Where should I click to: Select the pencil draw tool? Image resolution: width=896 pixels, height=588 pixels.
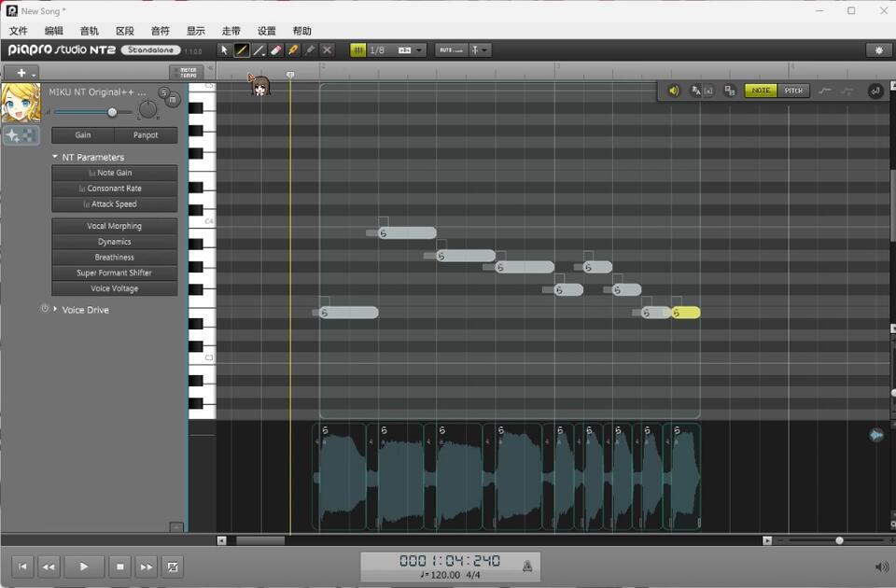[x=242, y=50]
